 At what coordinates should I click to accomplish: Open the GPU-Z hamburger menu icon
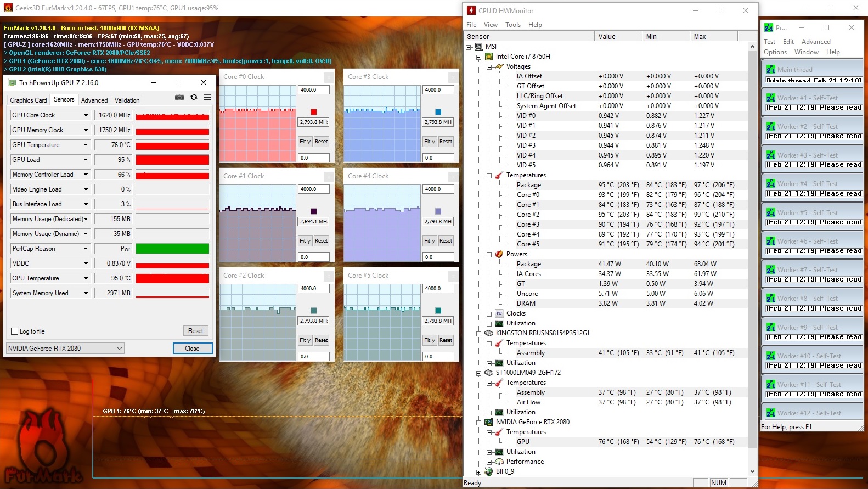pyautogui.click(x=207, y=97)
